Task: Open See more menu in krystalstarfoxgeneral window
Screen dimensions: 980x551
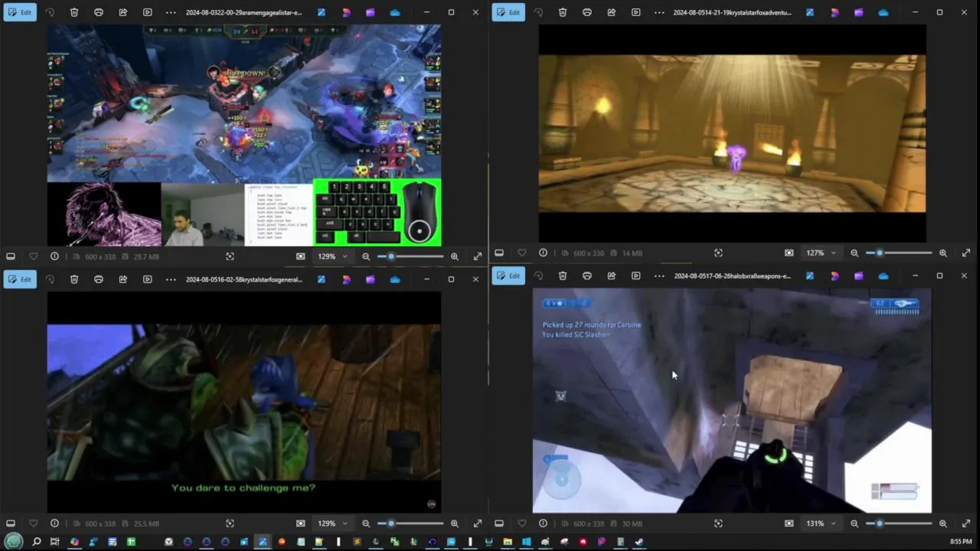Action: point(171,279)
